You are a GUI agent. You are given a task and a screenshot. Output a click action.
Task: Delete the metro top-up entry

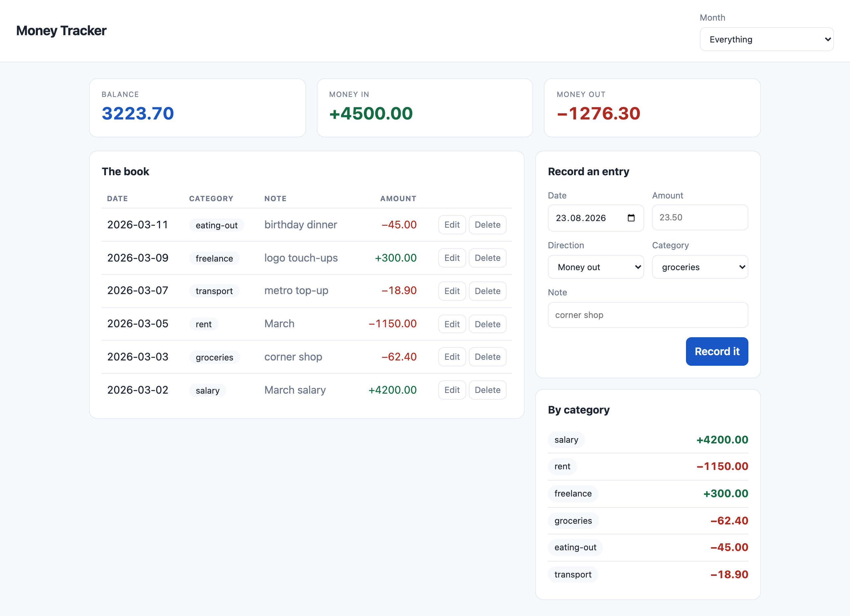[487, 291]
